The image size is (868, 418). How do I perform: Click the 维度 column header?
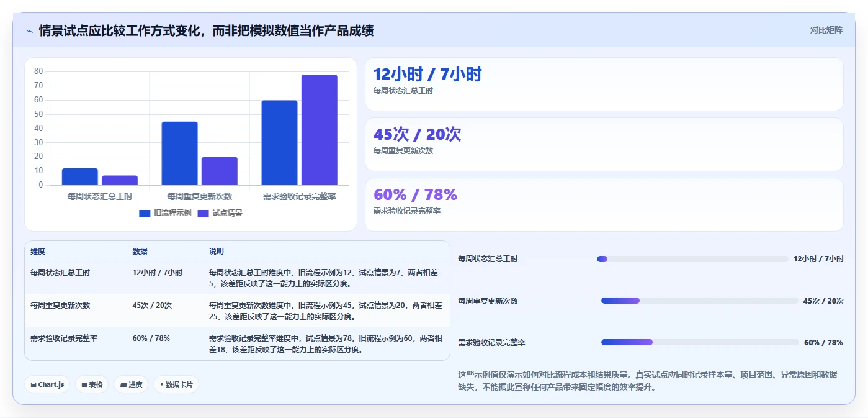38,252
